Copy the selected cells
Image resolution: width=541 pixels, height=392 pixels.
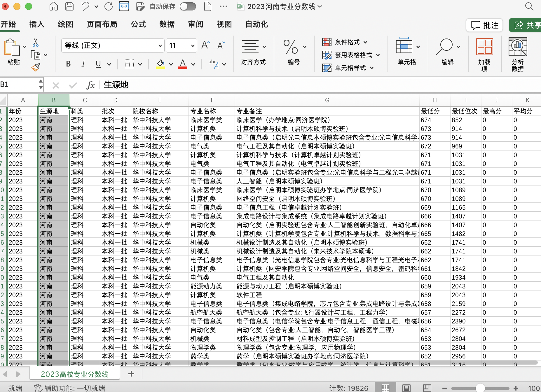(36, 55)
